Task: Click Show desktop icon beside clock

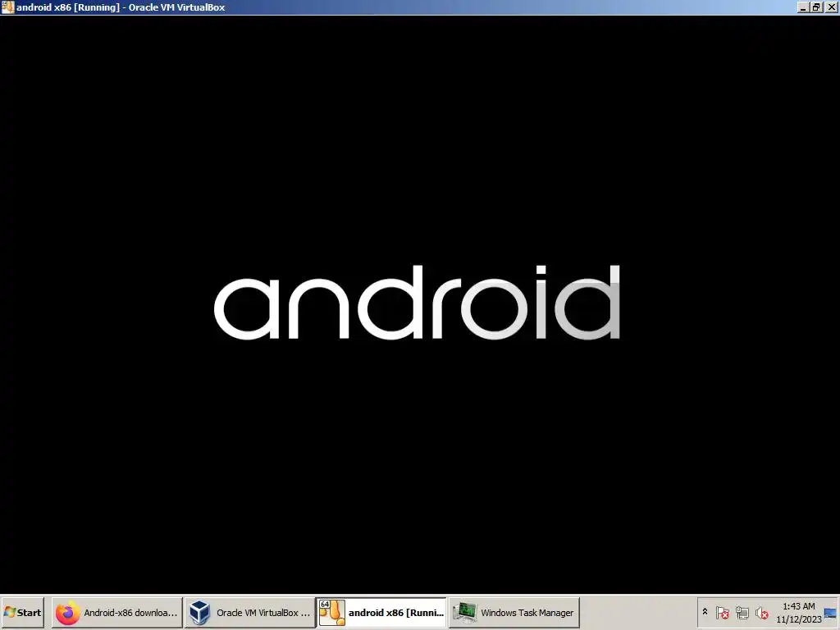Action: [830, 613]
